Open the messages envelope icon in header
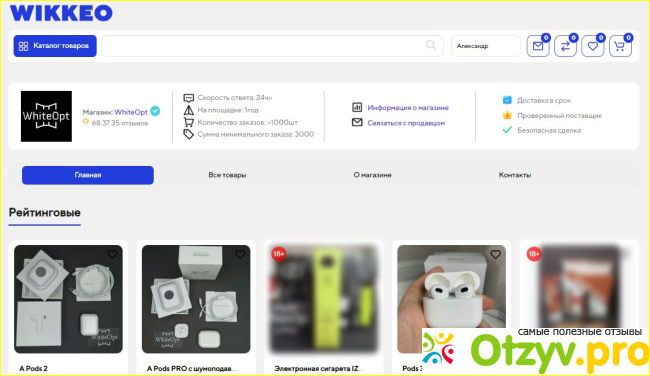650x376 pixels. [538, 46]
